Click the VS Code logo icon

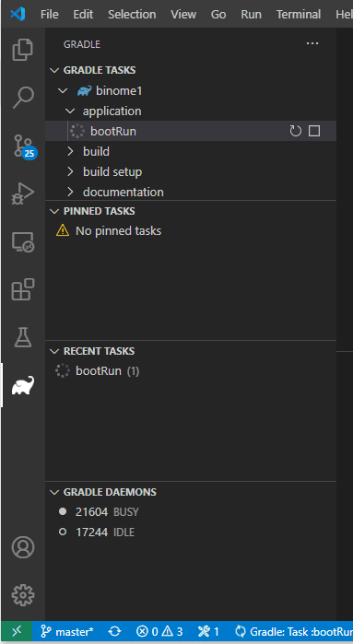tap(18, 15)
